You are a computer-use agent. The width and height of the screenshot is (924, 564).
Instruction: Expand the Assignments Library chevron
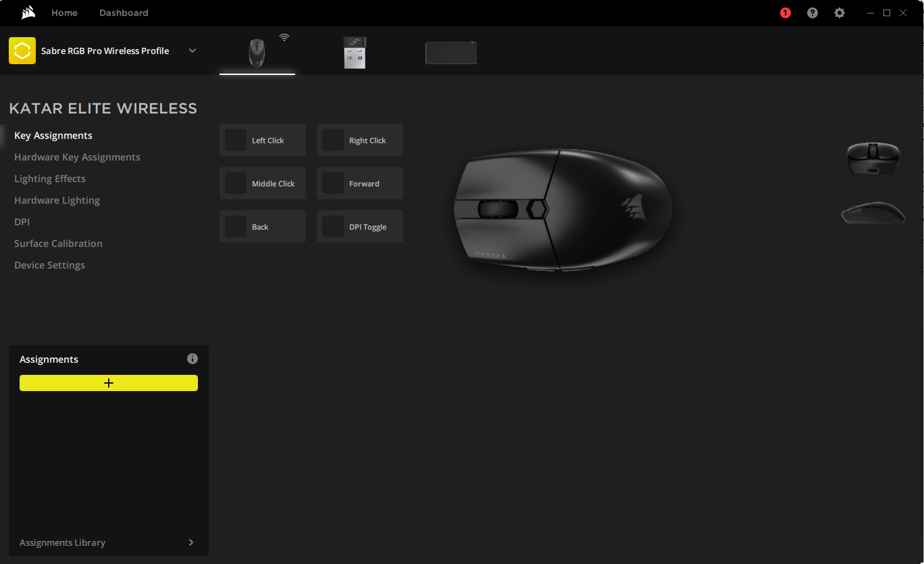click(x=191, y=542)
